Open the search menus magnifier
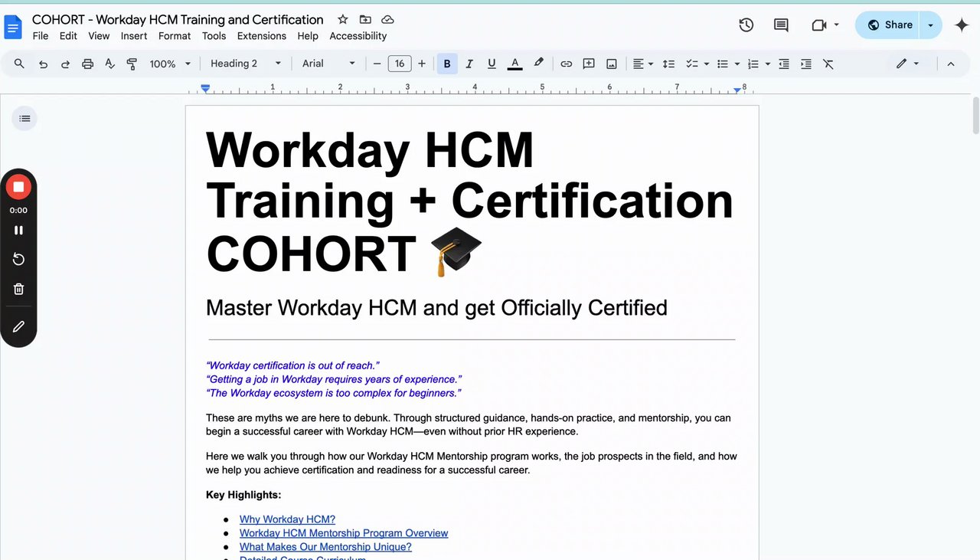 tap(19, 64)
